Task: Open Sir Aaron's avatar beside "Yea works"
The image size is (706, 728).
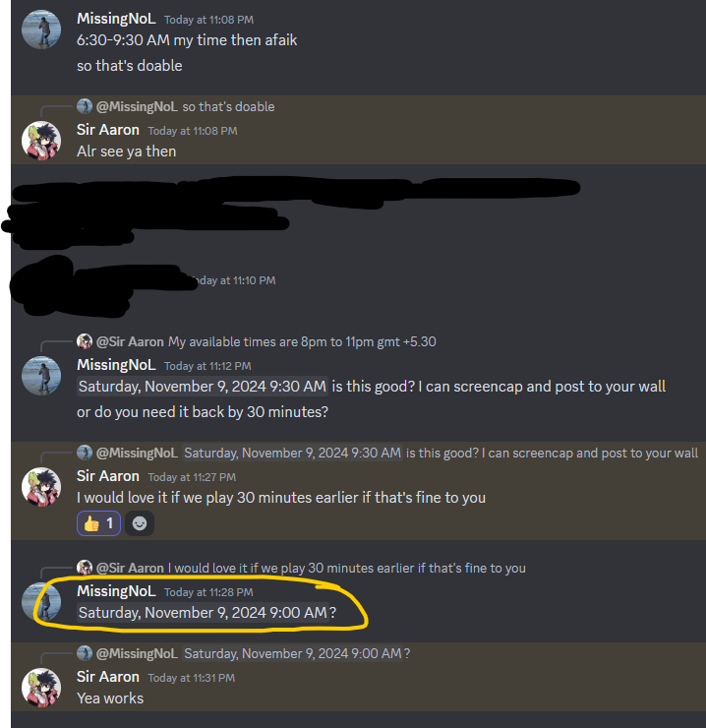Action: pyautogui.click(x=41, y=688)
